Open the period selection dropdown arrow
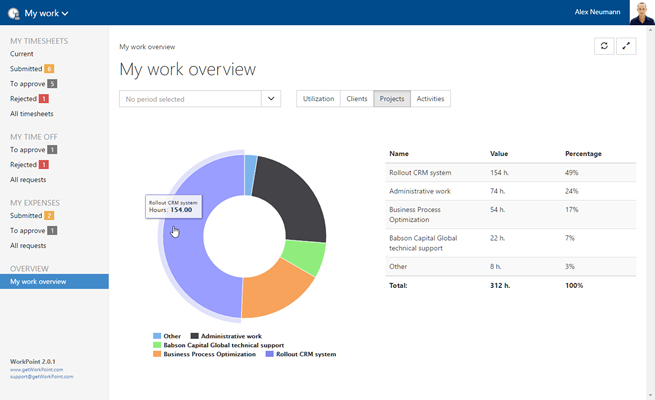Viewport: 655px width, 400px height. tap(272, 99)
